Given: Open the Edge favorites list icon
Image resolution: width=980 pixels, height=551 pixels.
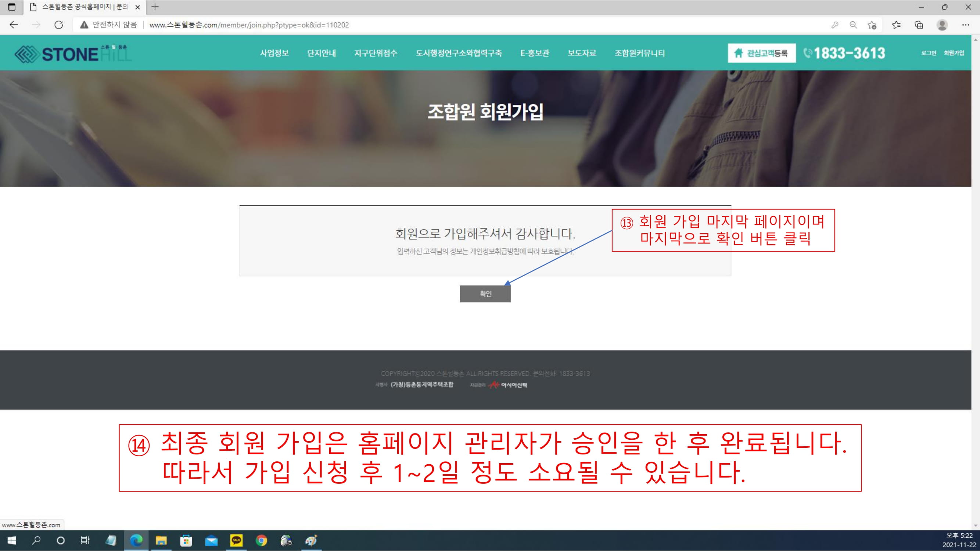Looking at the screenshot, I should pyautogui.click(x=896, y=25).
